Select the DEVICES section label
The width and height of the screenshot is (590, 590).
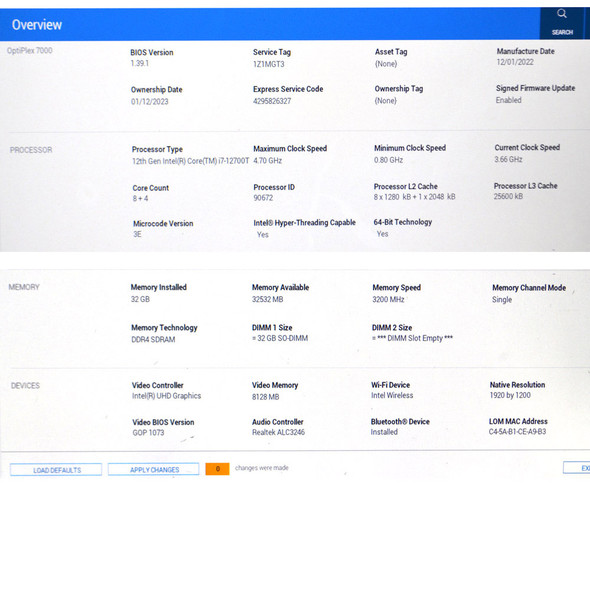[x=25, y=386]
